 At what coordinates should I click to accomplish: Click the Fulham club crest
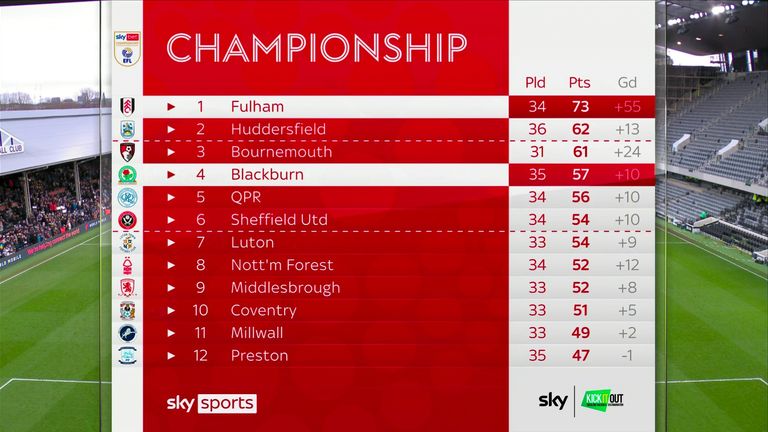coord(128,107)
